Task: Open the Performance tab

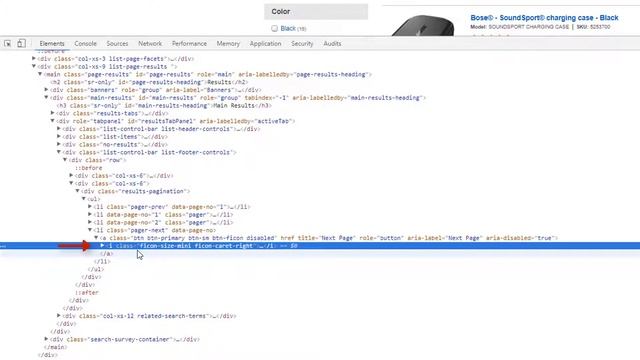Action: point(189,43)
